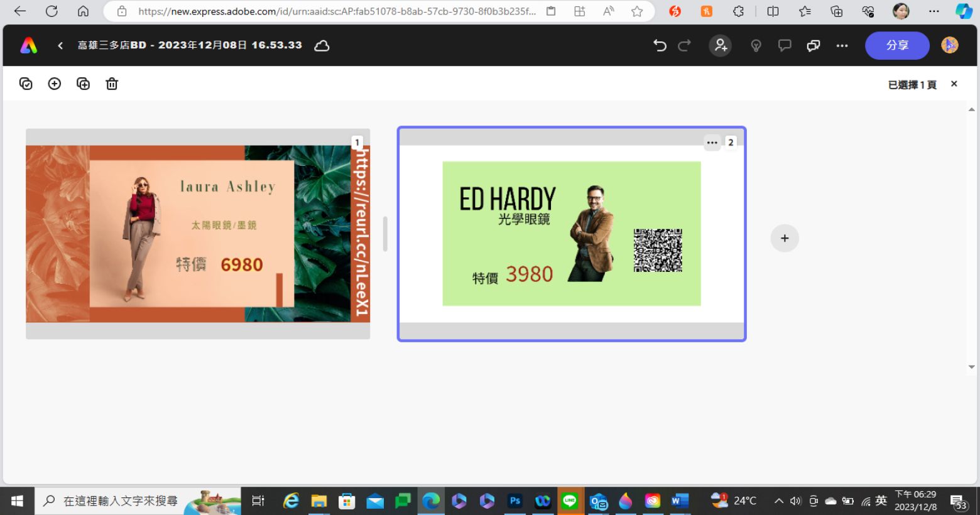Open the Copilot sidebar icon

pyautogui.click(x=964, y=11)
